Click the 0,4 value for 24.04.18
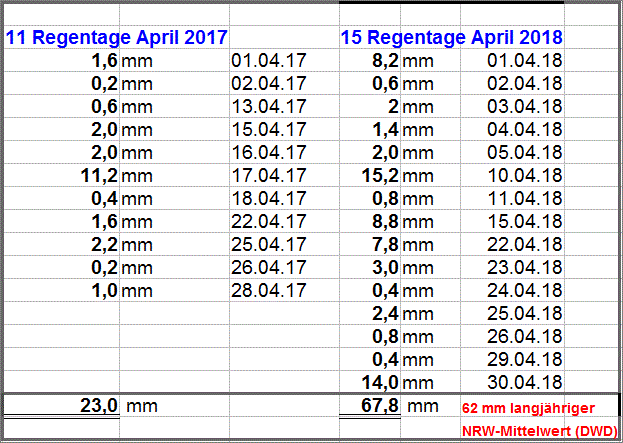Image resolution: width=623 pixels, height=443 pixels. 385,291
